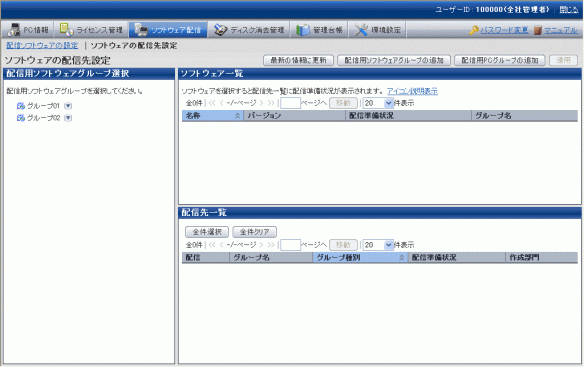This screenshot has width=584, height=367.
Task: Click the 配信 column header
Action: click(206, 257)
